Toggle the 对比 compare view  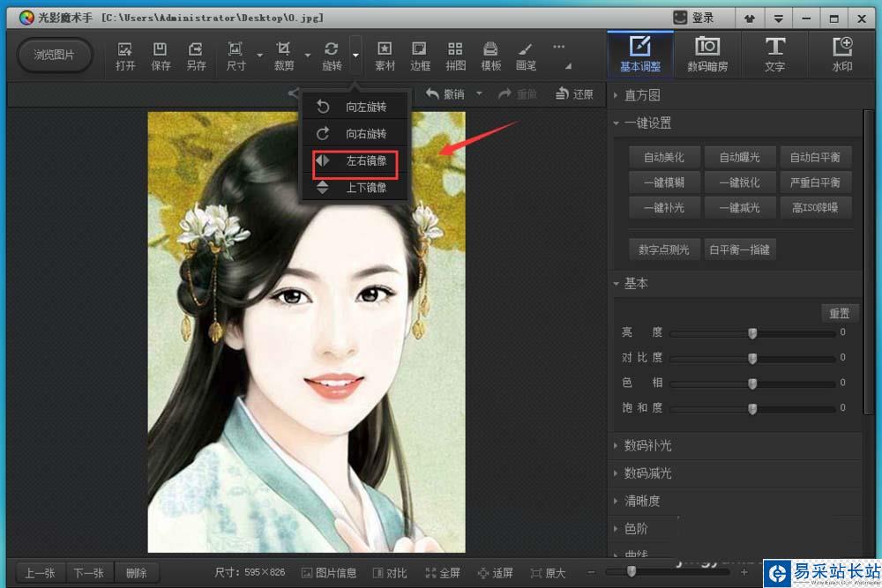pyautogui.click(x=390, y=573)
